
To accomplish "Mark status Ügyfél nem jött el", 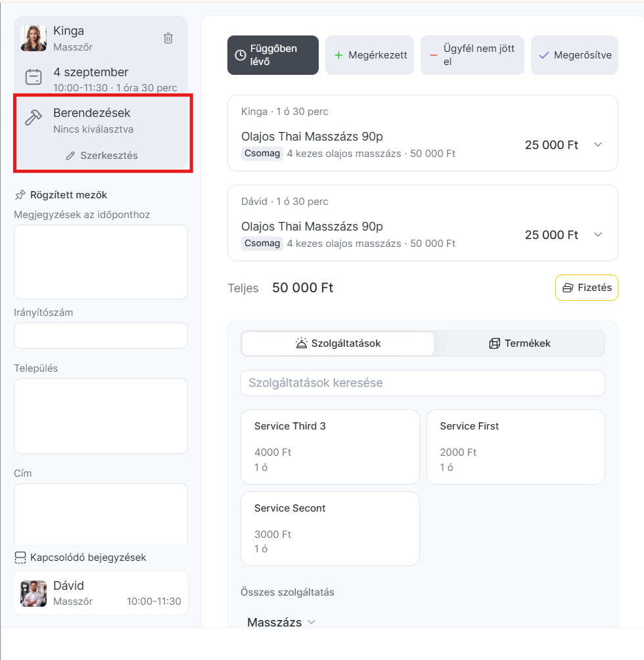I will point(472,55).
